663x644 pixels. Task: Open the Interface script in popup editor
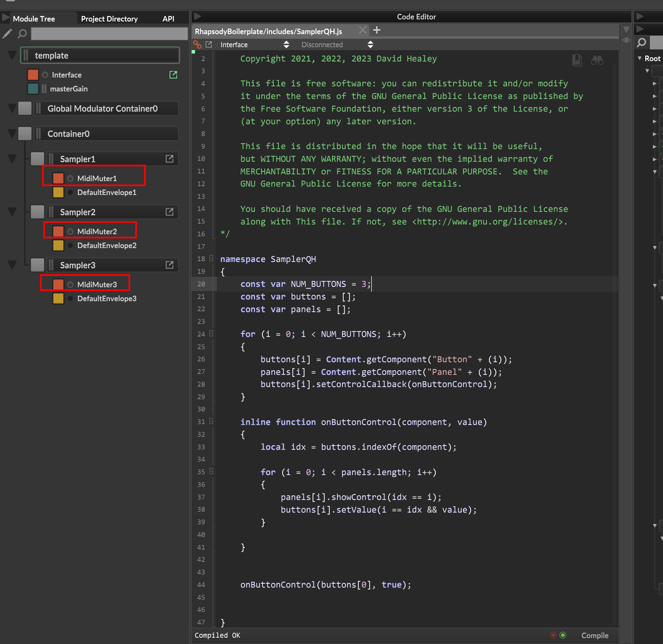coord(173,75)
